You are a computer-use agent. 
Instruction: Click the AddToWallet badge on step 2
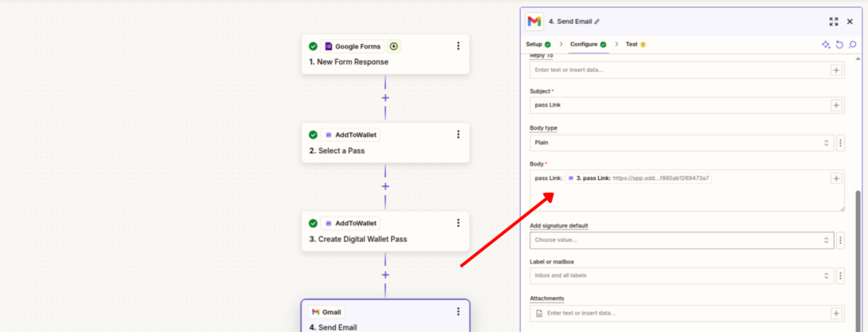350,135
